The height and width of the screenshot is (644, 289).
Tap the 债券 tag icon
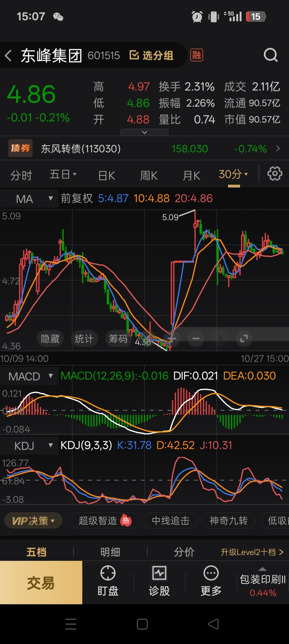(x=20, y=149)
